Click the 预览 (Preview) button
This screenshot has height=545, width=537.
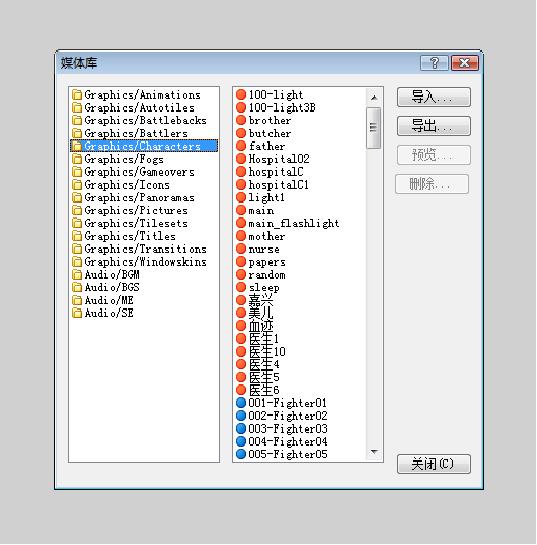point(433,155)
